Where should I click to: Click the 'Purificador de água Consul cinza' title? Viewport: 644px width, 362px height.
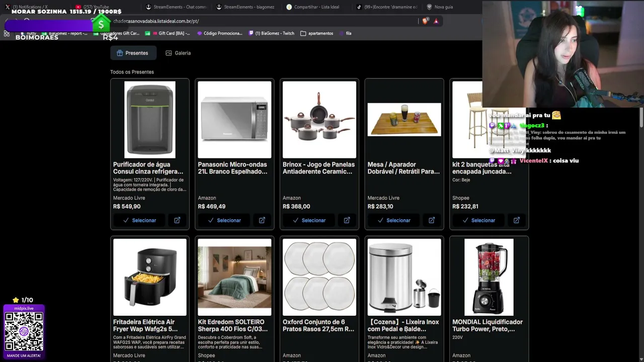coord(148,168)
